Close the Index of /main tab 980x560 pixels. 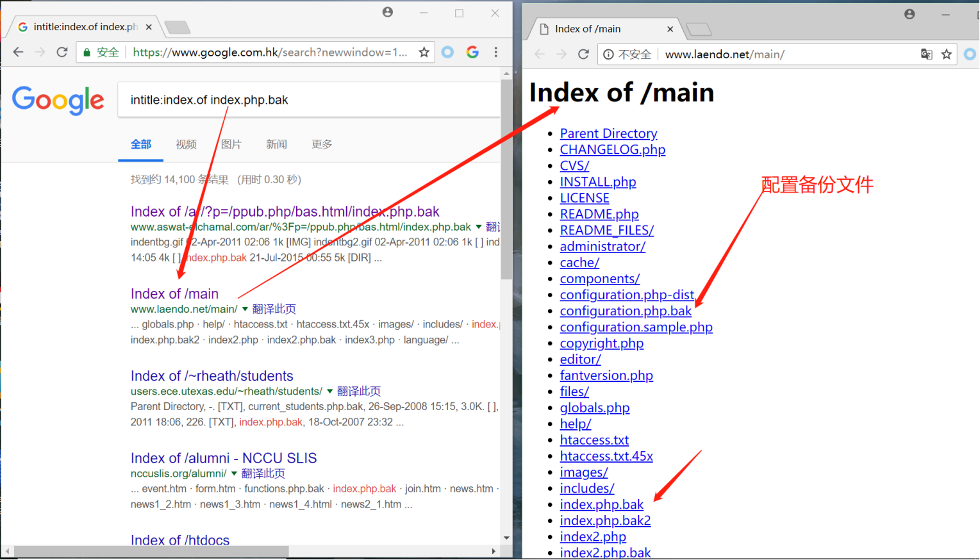tap(670, 29)
